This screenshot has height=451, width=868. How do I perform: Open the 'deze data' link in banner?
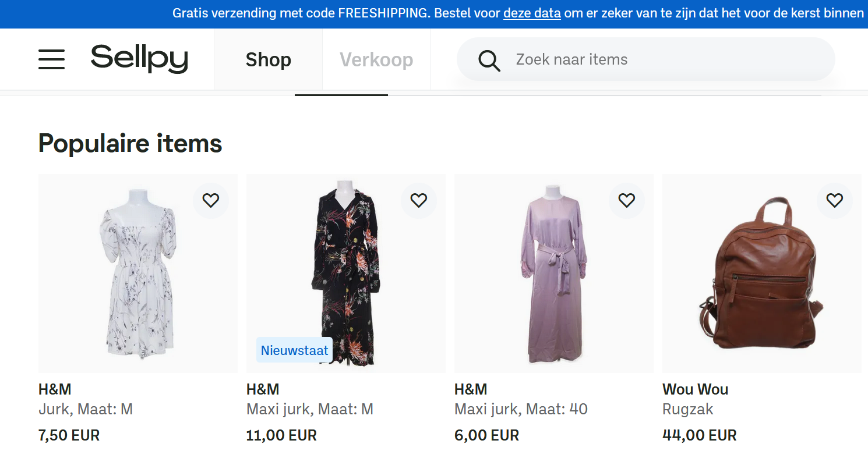(x=532, y=13)
